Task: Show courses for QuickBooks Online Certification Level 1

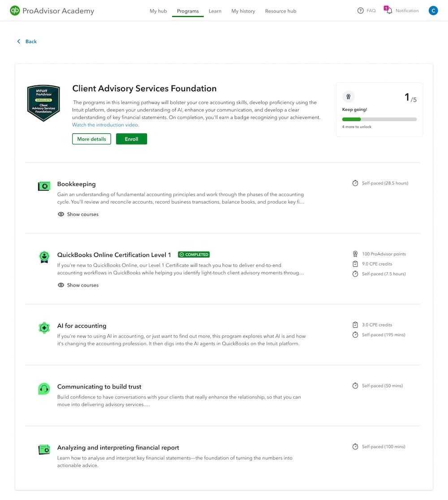Action: 78,285
